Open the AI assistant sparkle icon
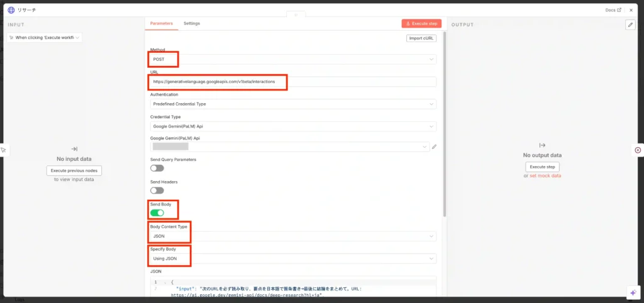Image resolution: width=644 pixels, height=303 pixels. pyautogui.click(x=633, y=293)
